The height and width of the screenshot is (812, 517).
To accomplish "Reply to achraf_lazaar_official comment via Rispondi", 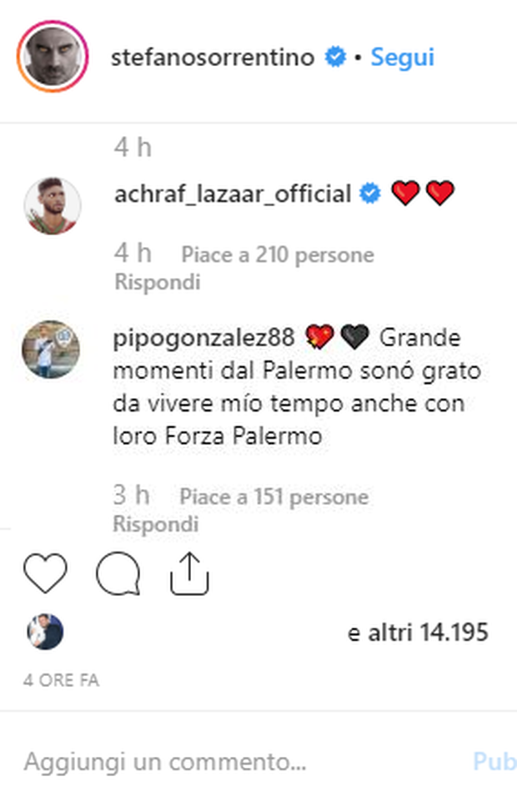I will click(x=158, y=282).
